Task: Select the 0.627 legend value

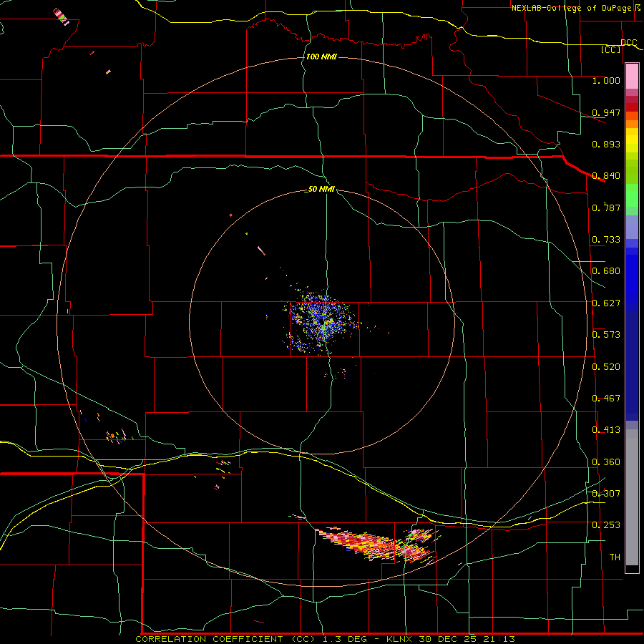Action: click(606, 303)
